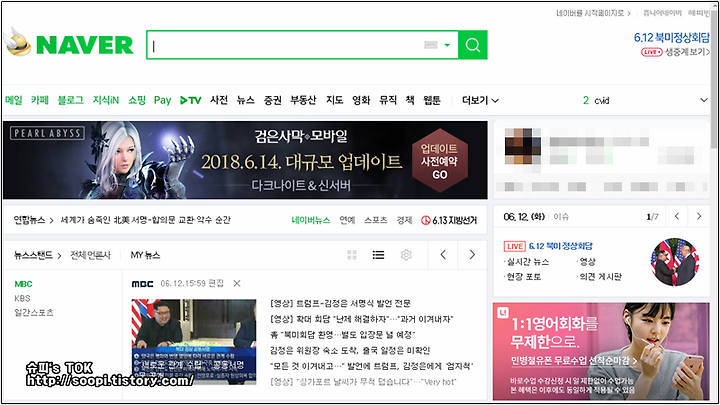Open 뉴스스탠드 link
Screen dimensions: 720x405
coord(38,255)
